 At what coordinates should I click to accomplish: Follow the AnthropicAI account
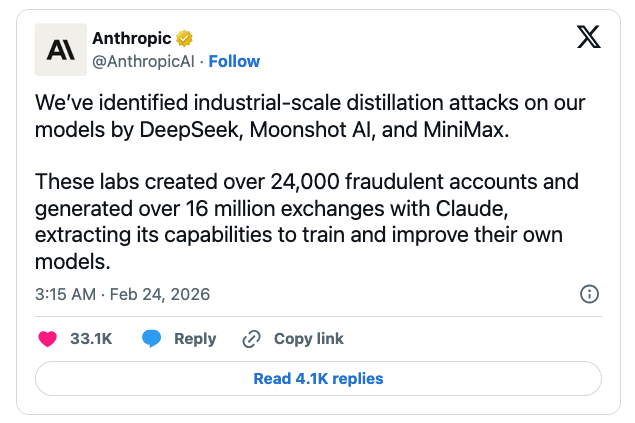(234, 61)
